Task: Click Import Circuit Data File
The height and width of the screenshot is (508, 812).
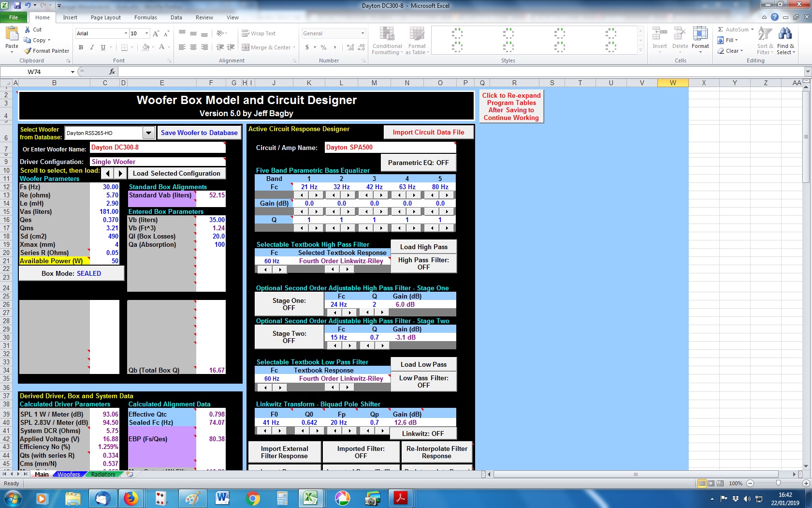Action: pyautogui.click(x=428, y=132)
